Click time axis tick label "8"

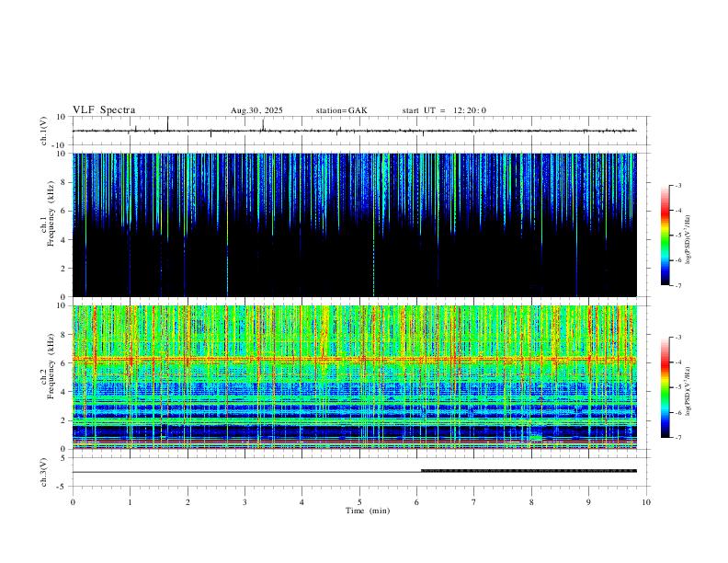tap(531, 502)
